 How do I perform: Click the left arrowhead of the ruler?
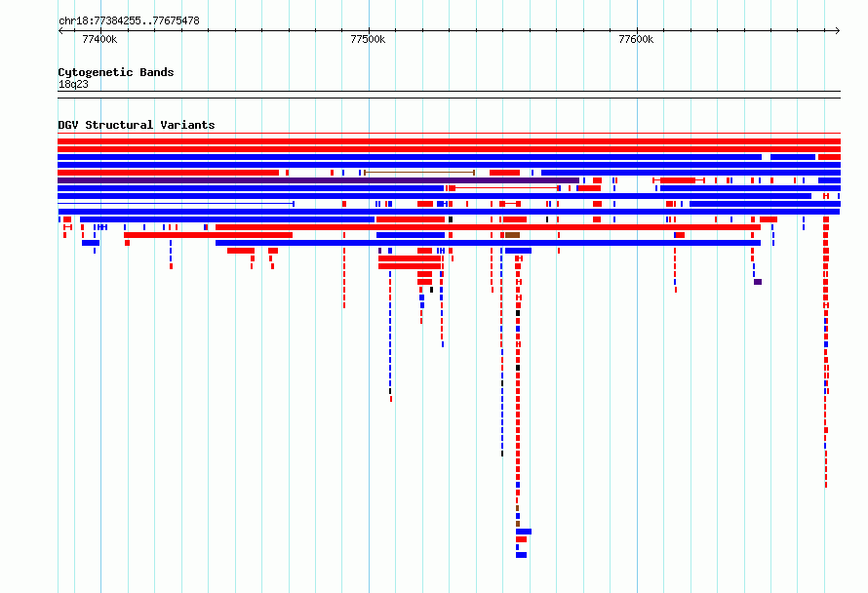(60, 30)
